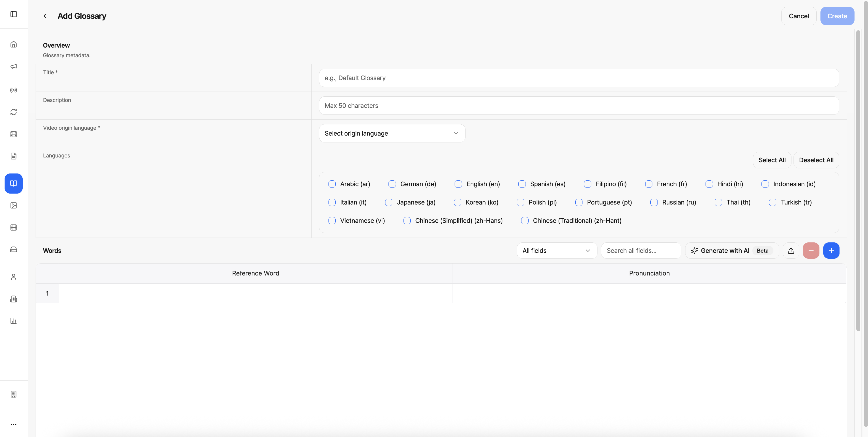Click the Reference Word cell in row 1
This screenshot has width=868, height=437.
pos(256,293)
